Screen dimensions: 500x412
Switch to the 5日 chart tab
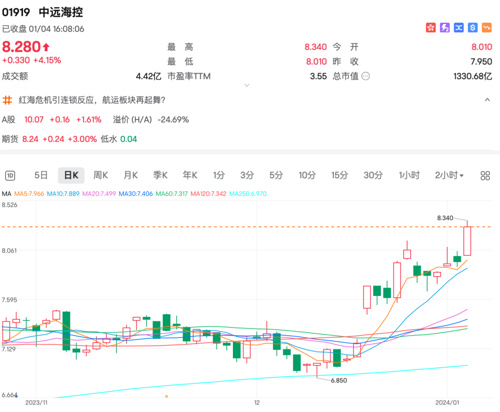pos(41,175)
